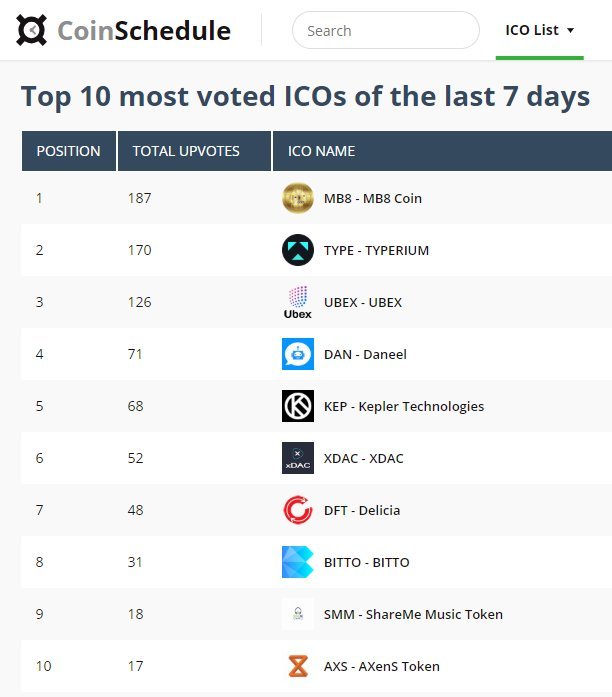Viewport: 612px width, 697px height.
Task: Click the Daneel robot chat icon
Action: 298,354
